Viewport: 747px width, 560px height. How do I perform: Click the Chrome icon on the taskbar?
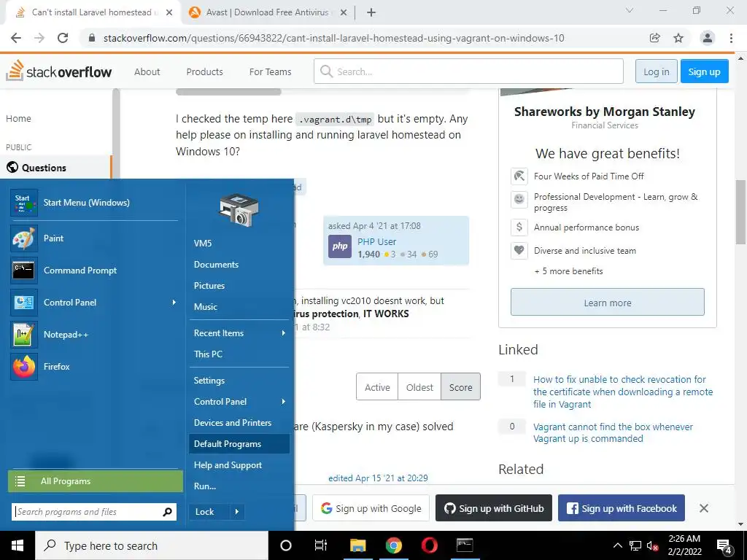tap(393, 545)
